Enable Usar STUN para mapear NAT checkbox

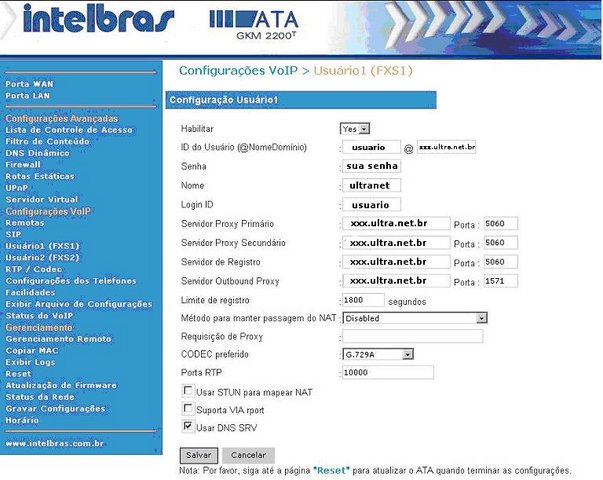188,391
